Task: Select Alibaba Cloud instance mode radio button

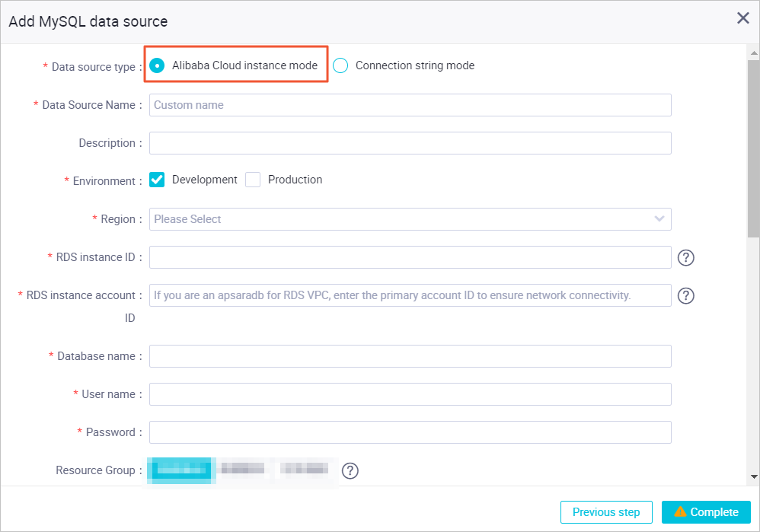Action: pyautogui.click(x=157, y=65)
